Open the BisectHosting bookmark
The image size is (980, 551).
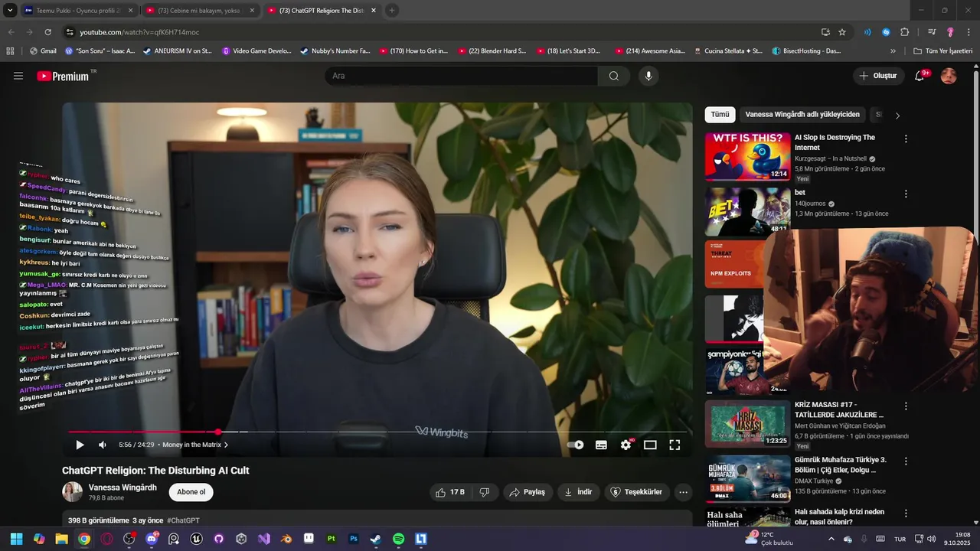[806, 51]
